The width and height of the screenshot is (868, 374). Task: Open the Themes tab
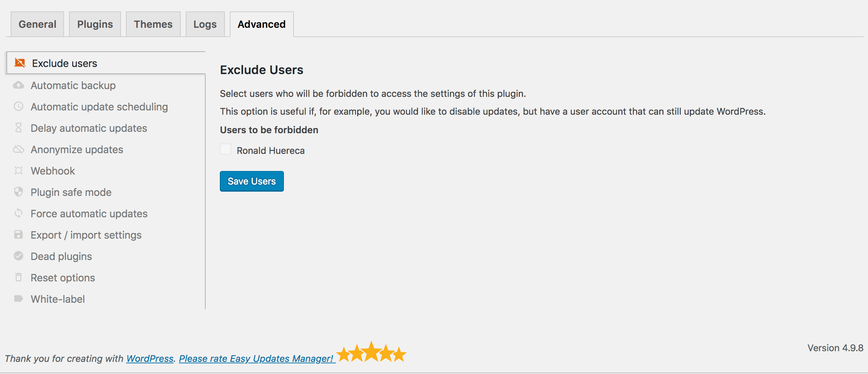click(153, 24)
